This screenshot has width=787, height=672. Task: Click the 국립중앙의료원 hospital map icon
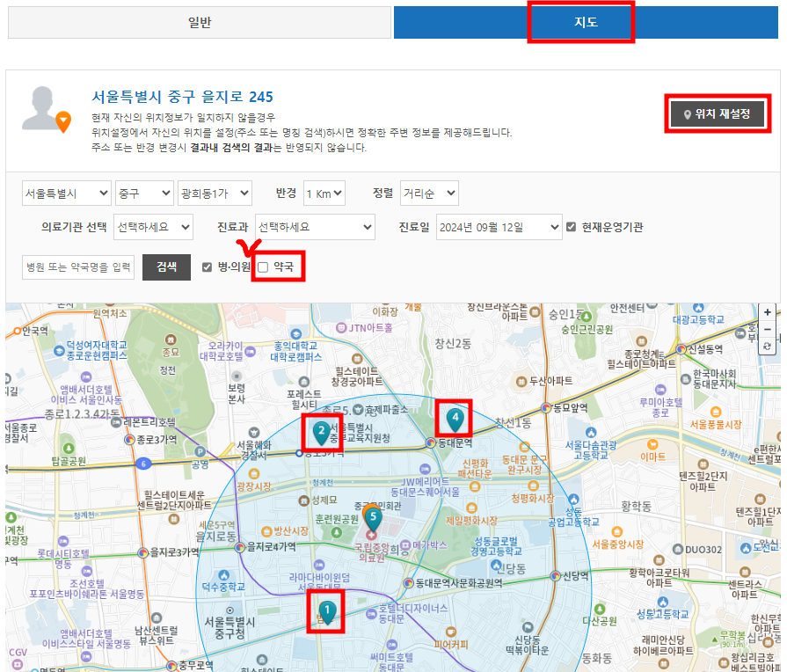point(372,536)
